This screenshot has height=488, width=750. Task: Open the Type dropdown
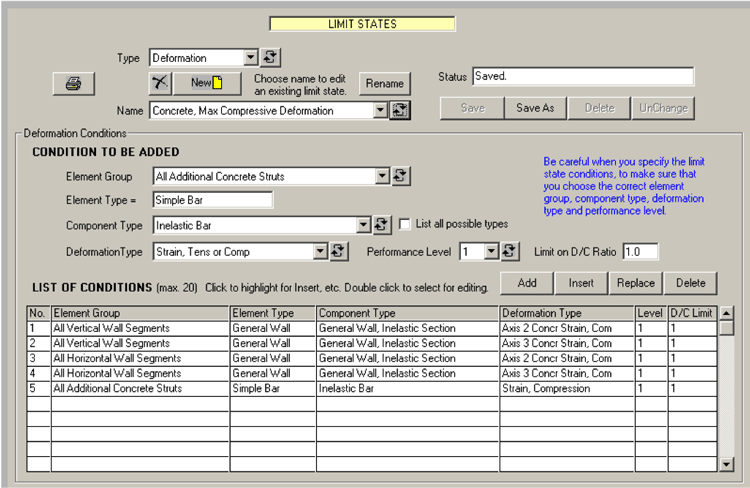(x=251, y=58)
